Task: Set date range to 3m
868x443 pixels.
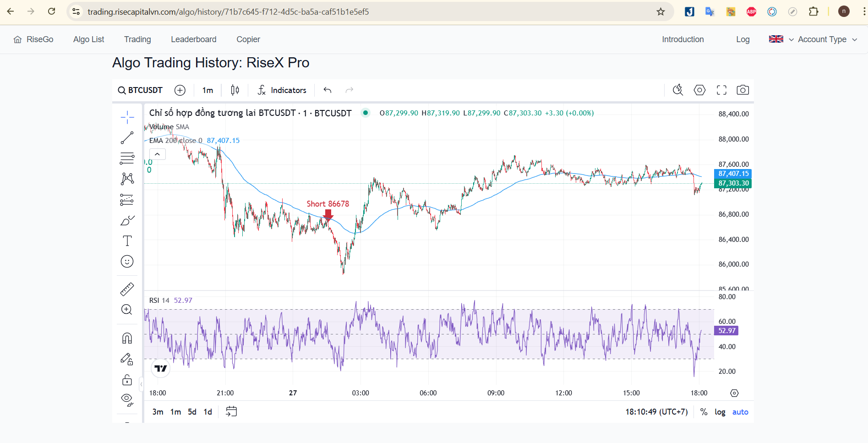Action: pos(158,412)
